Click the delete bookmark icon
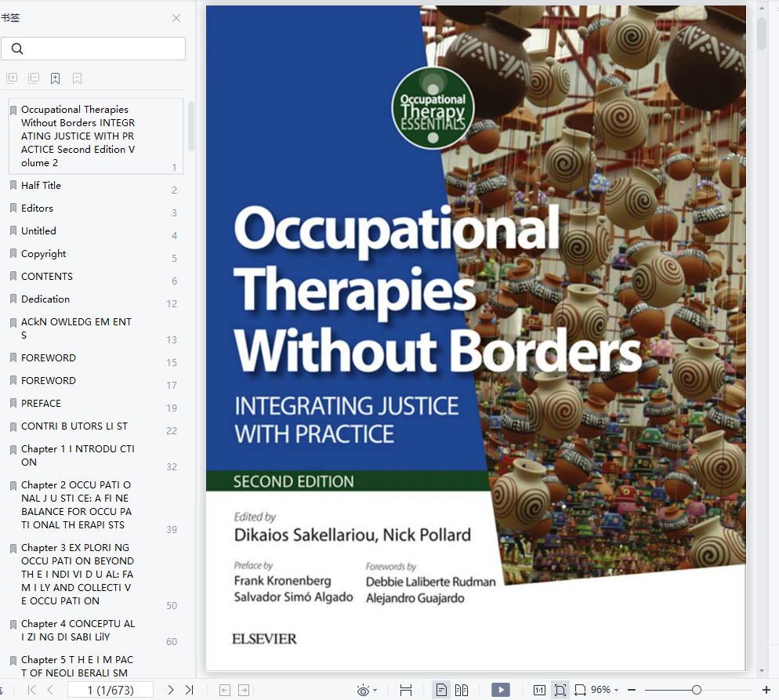This screenshot has height=700, width=779. tap(77, 78)
